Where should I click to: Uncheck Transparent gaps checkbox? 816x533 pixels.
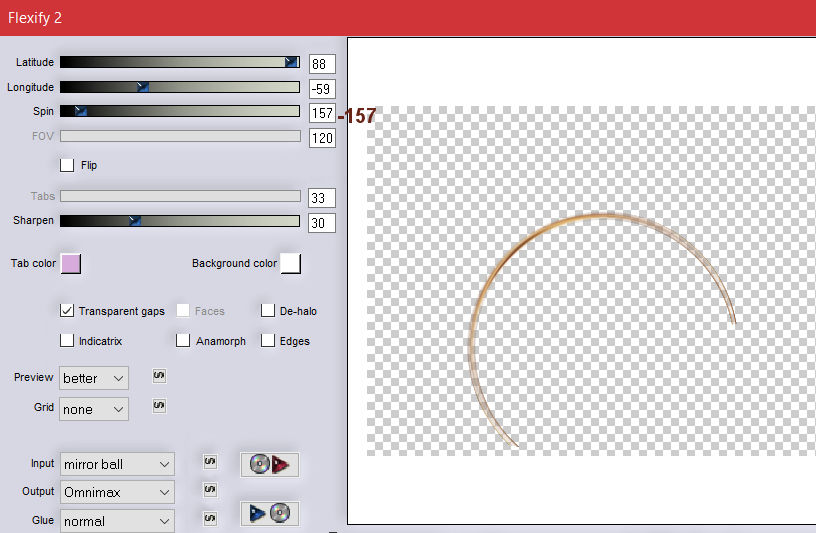tap(67, 311)
